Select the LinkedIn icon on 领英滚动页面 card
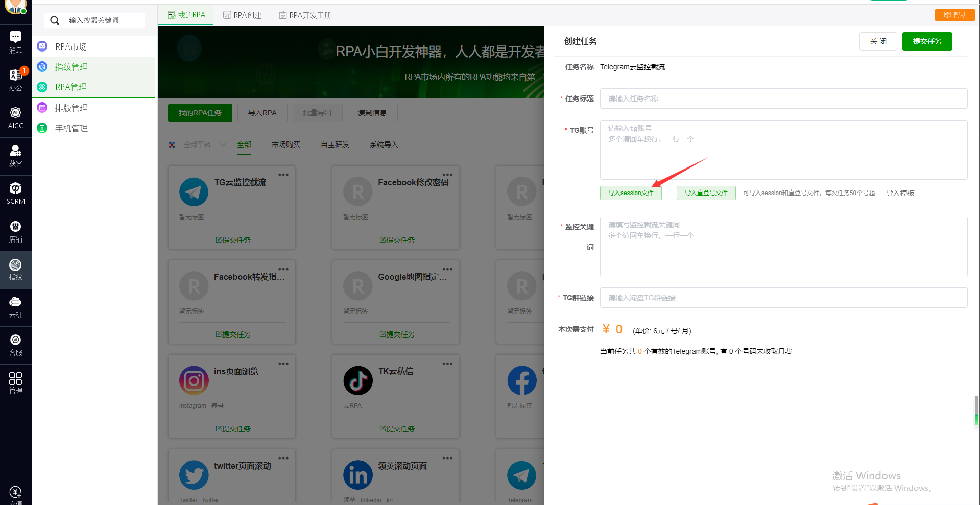This screenshot has height=505, width=980. [357, 474]
